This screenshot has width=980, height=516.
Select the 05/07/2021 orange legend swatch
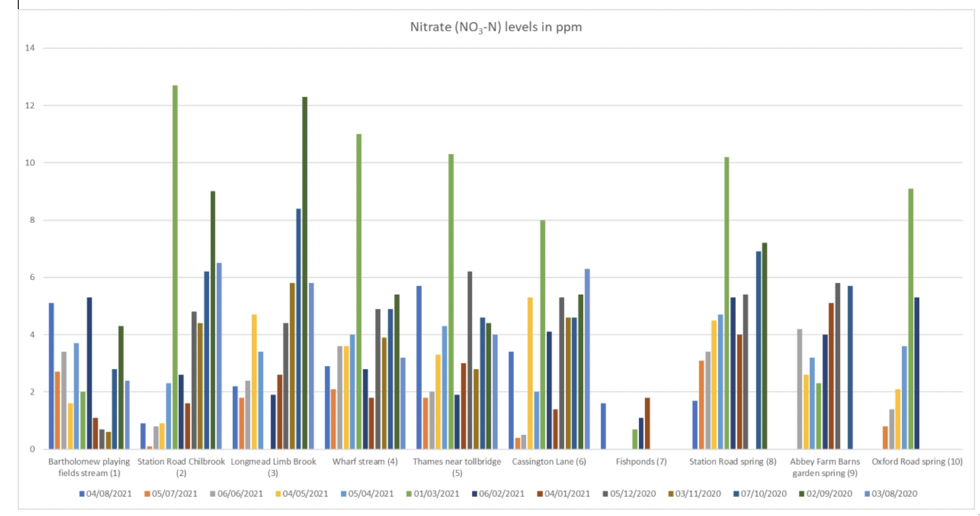(147, 494)
